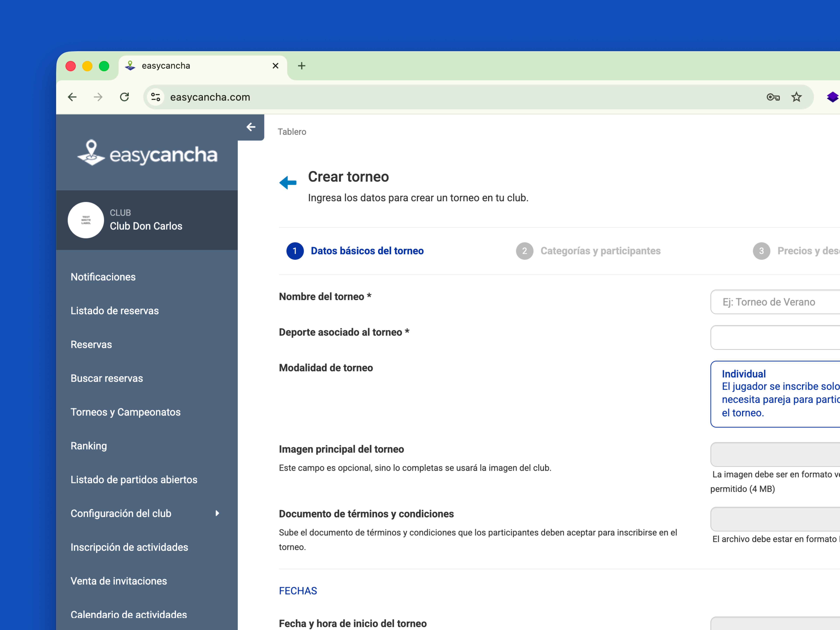Image resolution: width=840 pixels, height=630 pixels.
Task: Click the Nombre del torneo input field
Action: coord(775,302)
